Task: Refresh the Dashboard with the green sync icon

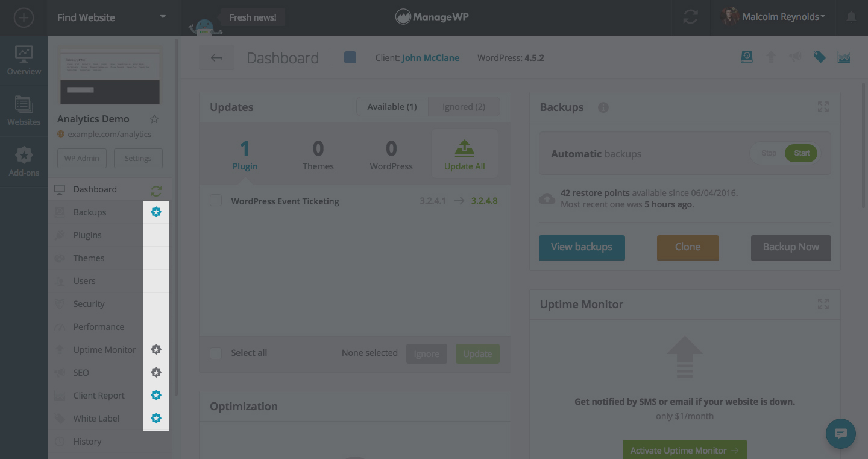Action: (x=156, y=191)
